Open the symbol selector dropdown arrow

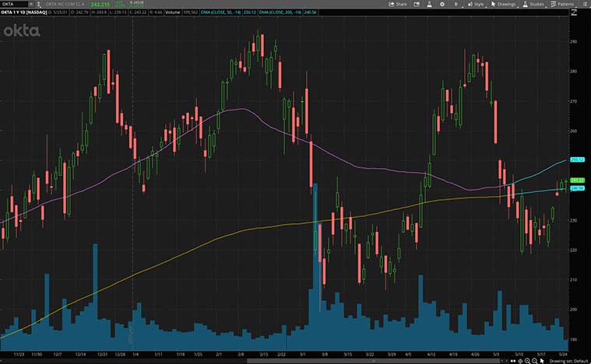tap(31, 4)
